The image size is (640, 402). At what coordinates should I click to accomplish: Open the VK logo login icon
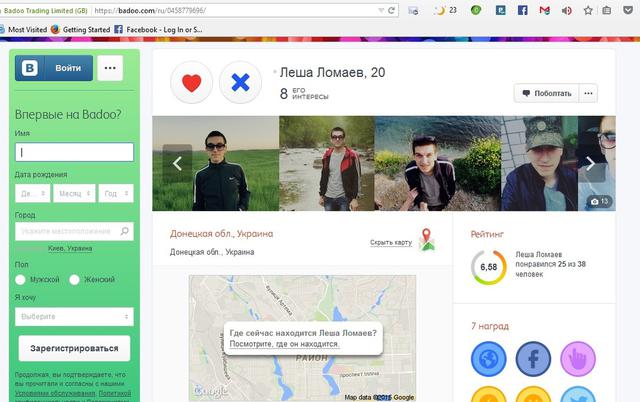click(30, 68)
